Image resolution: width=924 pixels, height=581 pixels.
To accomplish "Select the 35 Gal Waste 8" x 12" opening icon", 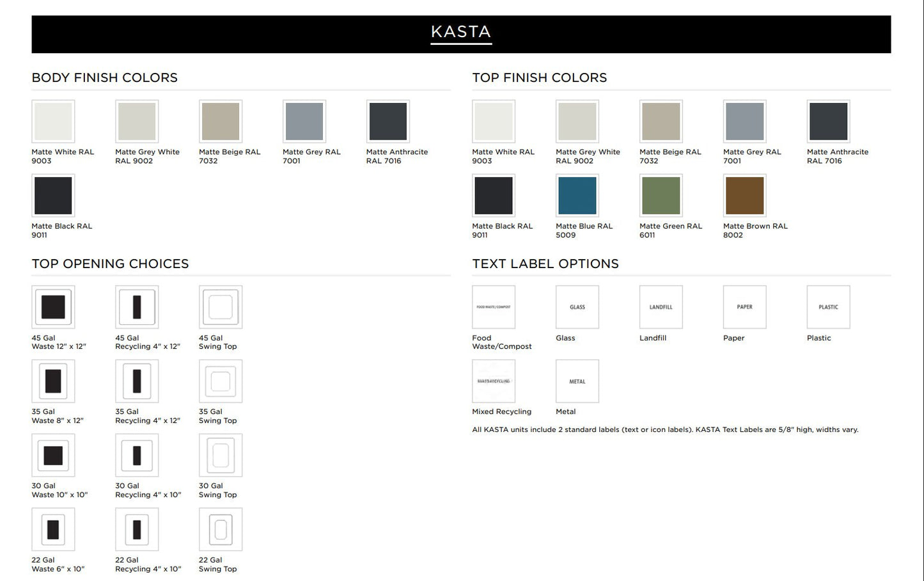I will click(53, 381).
